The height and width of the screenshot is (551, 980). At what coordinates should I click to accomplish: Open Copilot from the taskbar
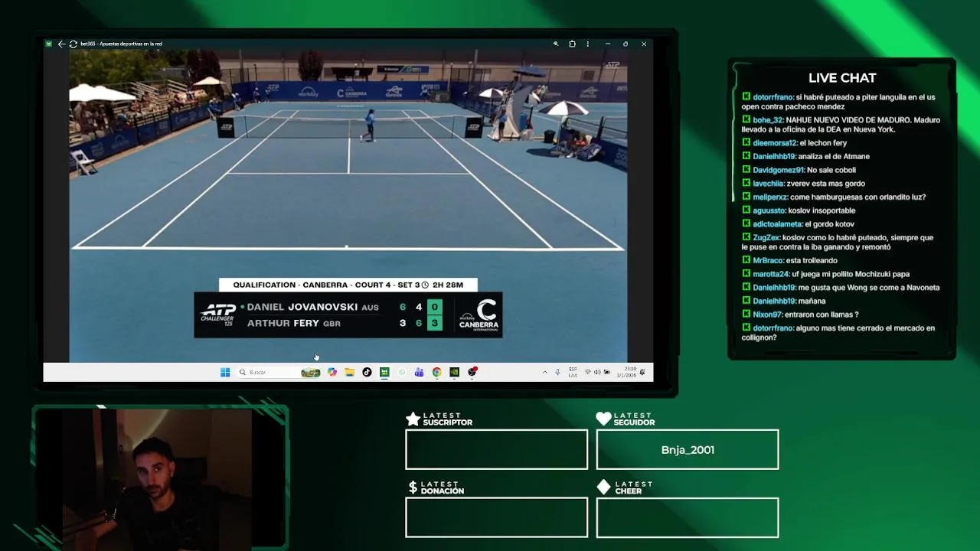(x=332, y=373)
